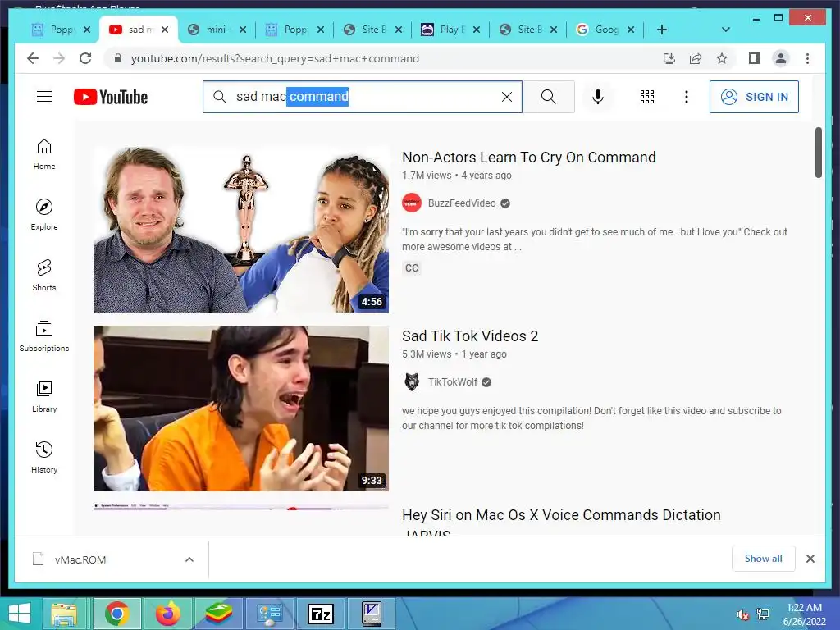Bookmark this page with star
The height and width of the screenshot is (630, 840).
(722, 58)
